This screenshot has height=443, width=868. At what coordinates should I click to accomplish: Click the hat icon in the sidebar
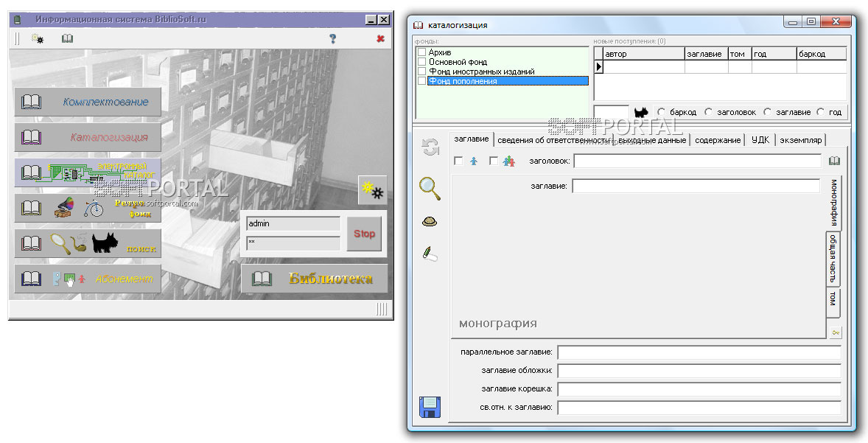430,222
